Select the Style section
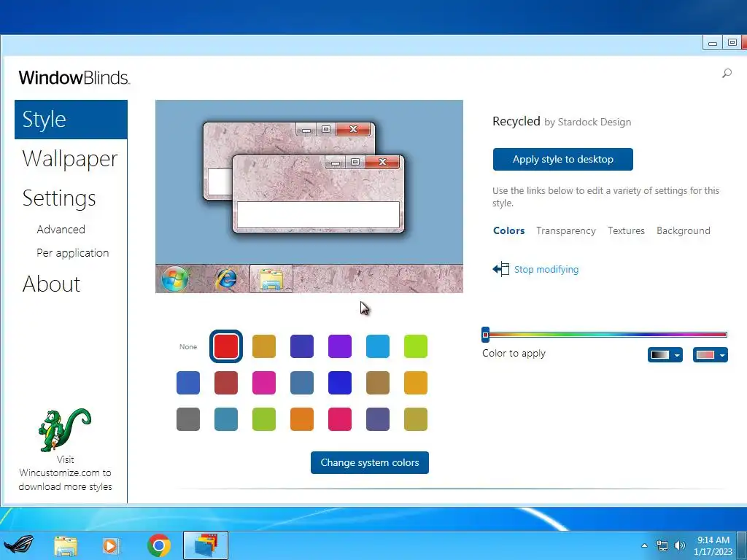The width and height of the screenshot is (747, 560). point(71,120)
